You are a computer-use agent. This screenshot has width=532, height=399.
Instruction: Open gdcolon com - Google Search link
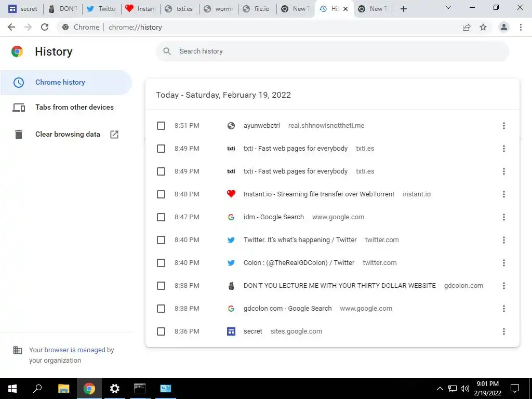[288, 309]
